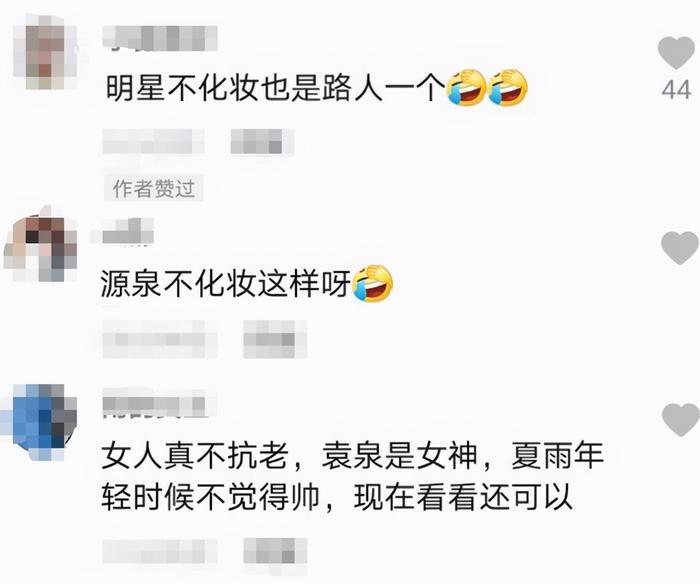Tap the laughing emoji after 这样呀

[373, 284]
